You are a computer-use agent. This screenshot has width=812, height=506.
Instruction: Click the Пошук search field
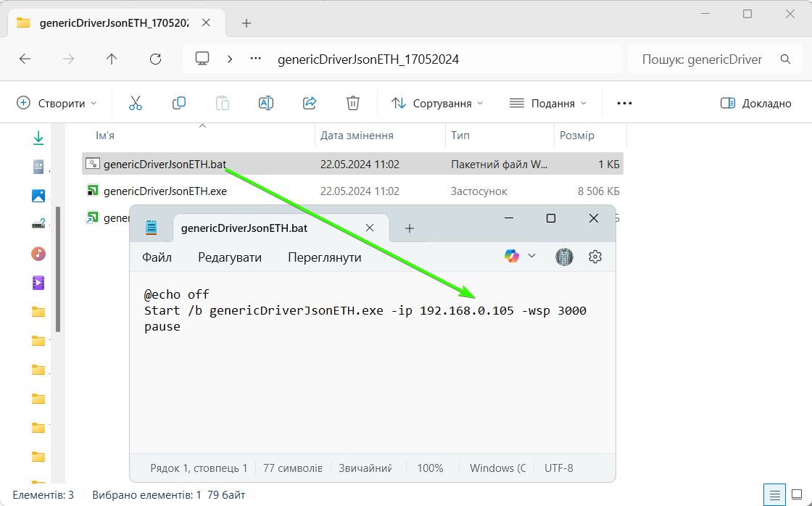702,59
